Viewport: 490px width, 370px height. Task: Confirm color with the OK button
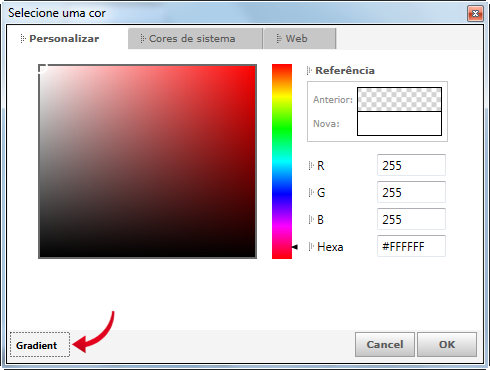click(x=447, y=344)
